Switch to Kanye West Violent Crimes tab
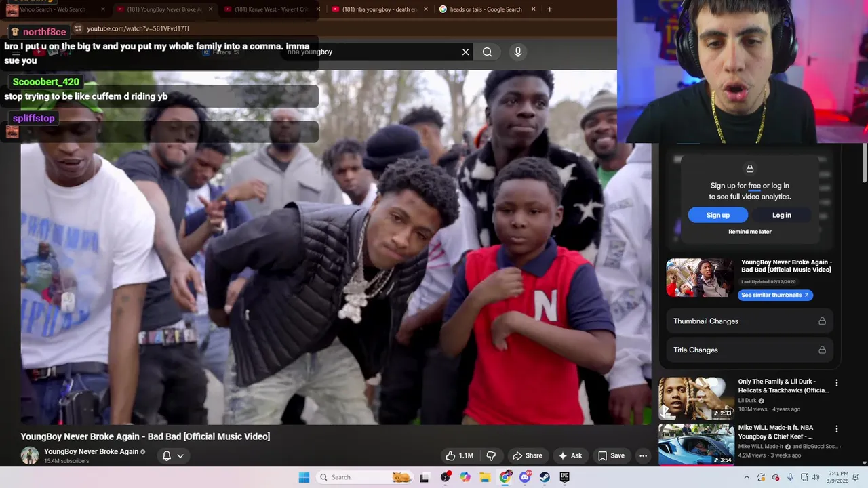 (271, 9)
